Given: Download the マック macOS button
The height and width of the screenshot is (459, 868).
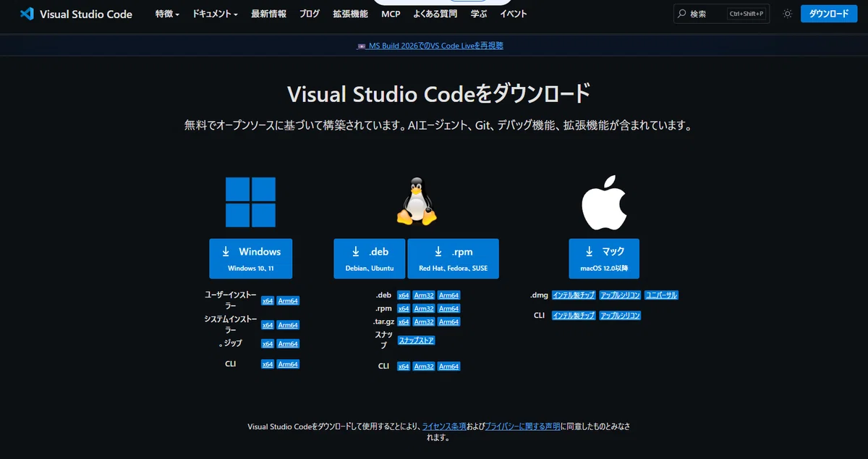Looking at the screenshot, I should (x=604, y=258).
